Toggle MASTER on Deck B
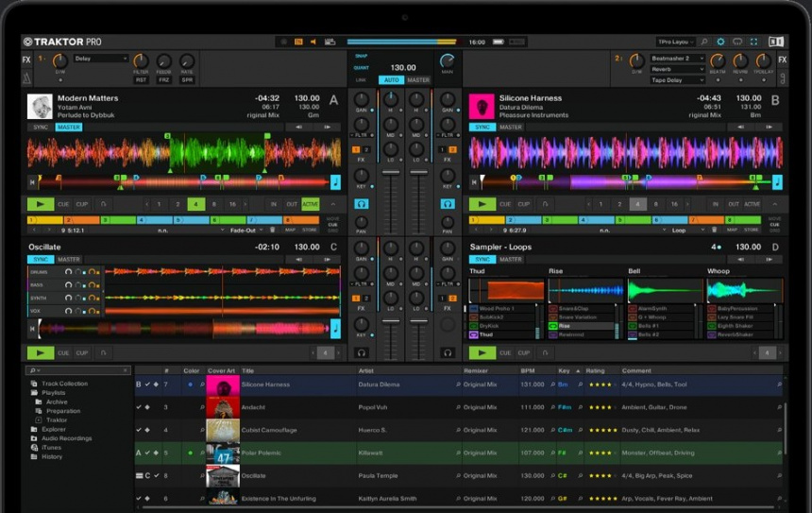Screen dimensions: 812x513 (511, 128)
